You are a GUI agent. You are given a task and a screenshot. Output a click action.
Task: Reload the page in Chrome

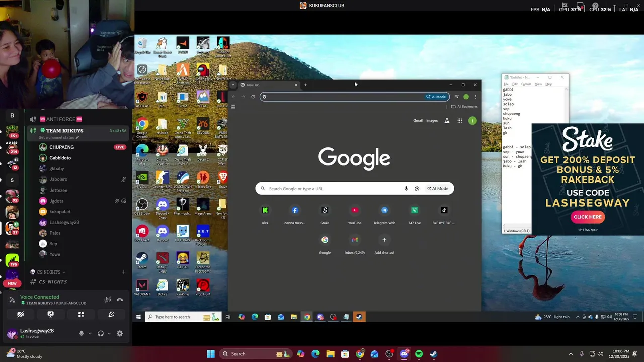(253, 97)
